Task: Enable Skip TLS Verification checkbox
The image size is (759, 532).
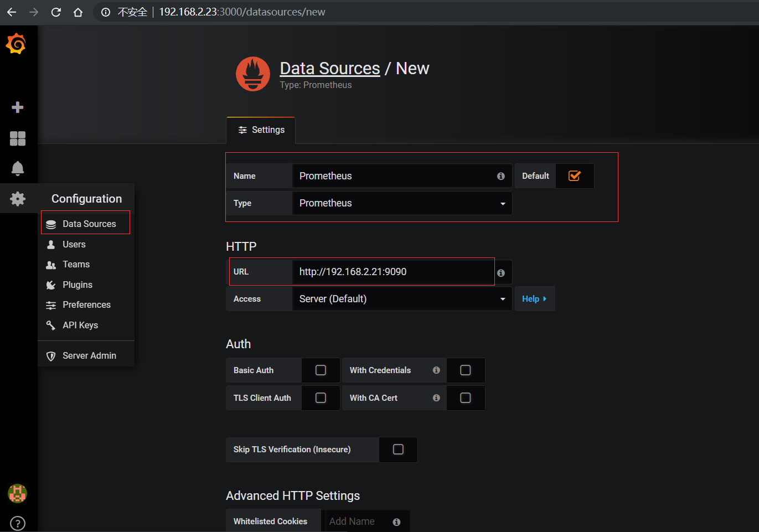Action: (398, 450)
